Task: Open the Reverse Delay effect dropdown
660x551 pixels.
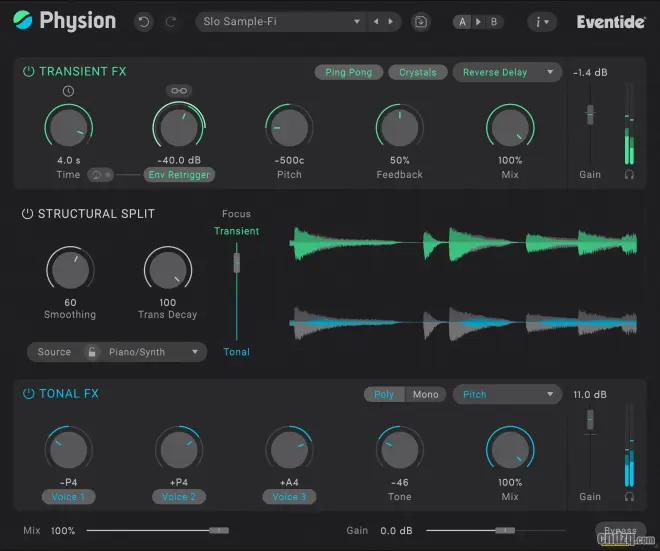Action: tap(506, 72)
